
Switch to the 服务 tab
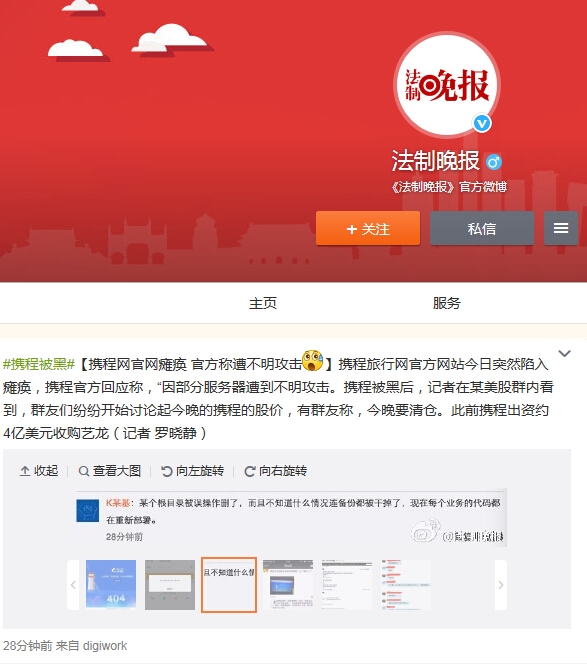pyautogui.click(x=447, y=303)
